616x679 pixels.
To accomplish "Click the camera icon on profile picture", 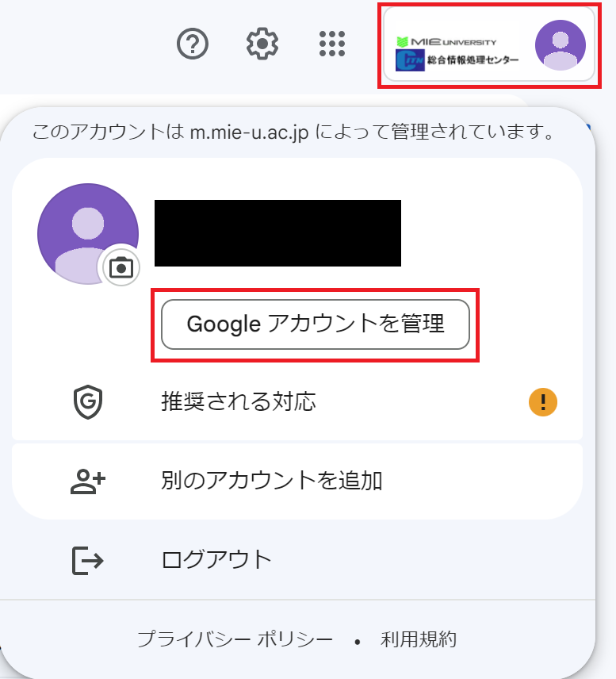I will click(121, 267).
